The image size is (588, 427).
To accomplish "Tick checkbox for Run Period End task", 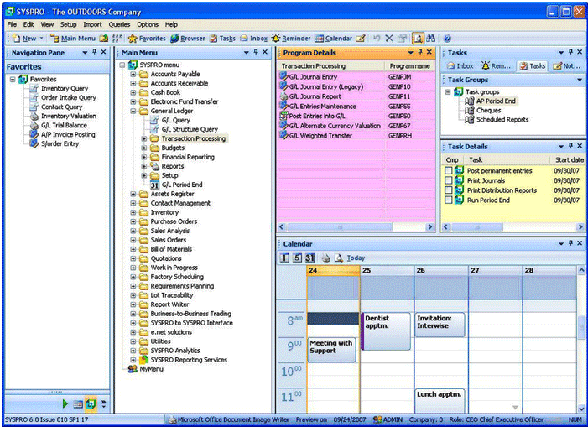I will click(x=448, y=200).
